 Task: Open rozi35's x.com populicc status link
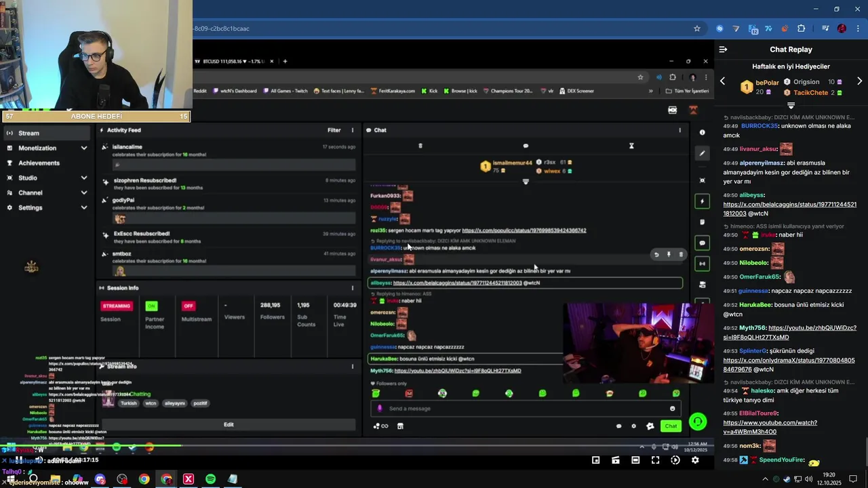[524, 230]
